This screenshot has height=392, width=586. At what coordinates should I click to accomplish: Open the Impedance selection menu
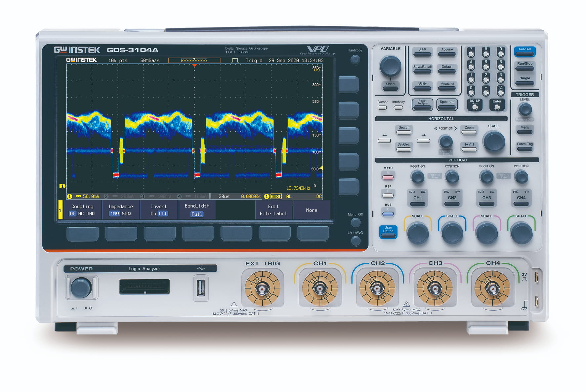[x=120, y=210]
